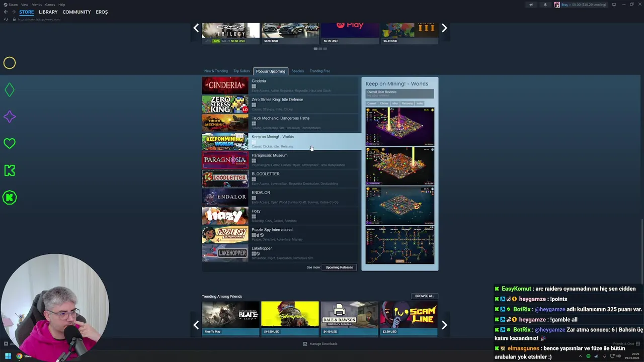644x362 pixels.
Task: Open Paragnosia: Museum row
Action: 281,160
